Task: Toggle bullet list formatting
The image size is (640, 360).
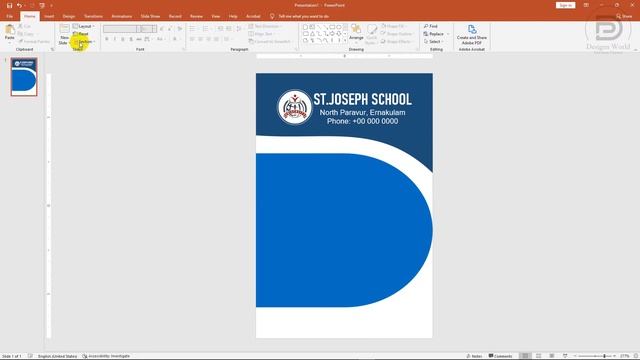Action: 193,29
